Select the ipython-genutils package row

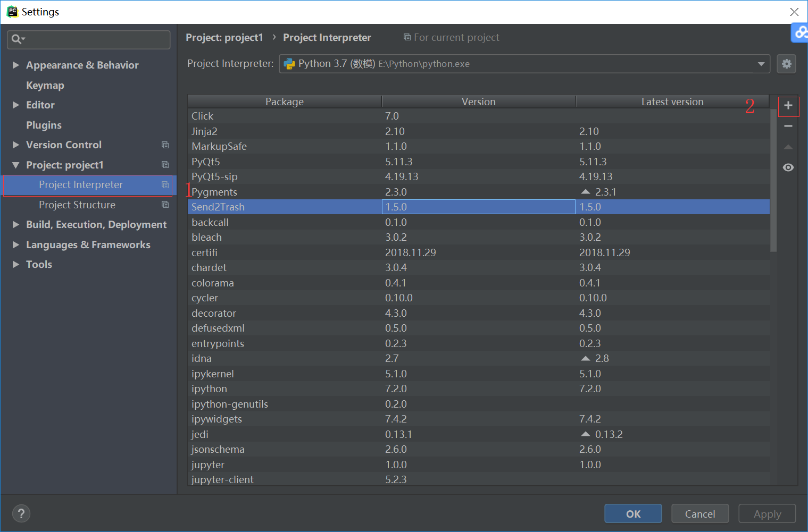(479, 404)
